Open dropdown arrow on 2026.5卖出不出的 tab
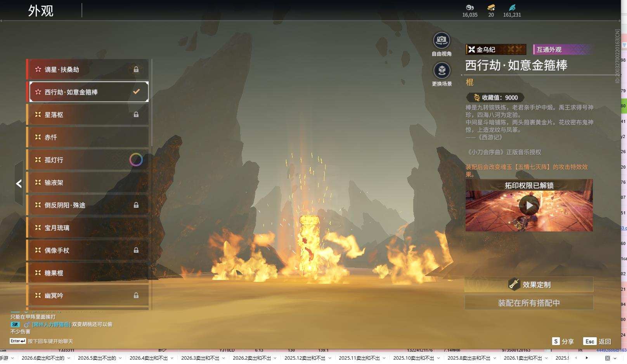 coord(120,358)
